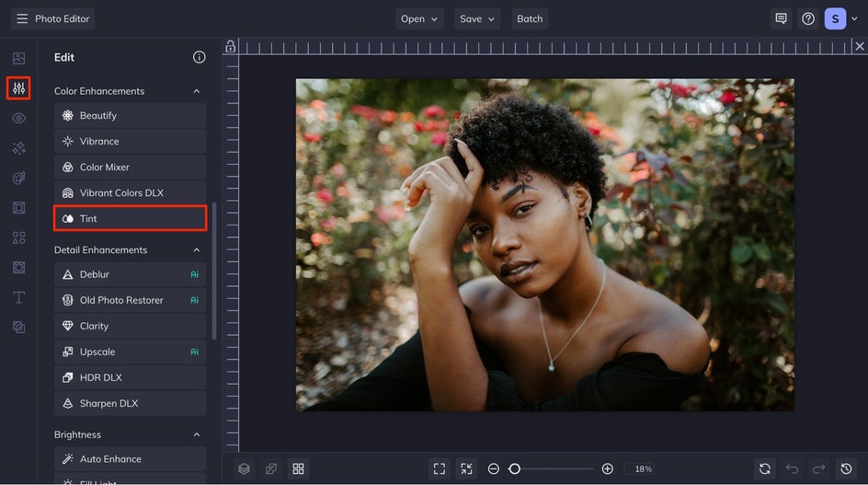This screenshot has width=868, height=485.
Task: Select the Deblur AI tool
Action: tap(130, 274)
